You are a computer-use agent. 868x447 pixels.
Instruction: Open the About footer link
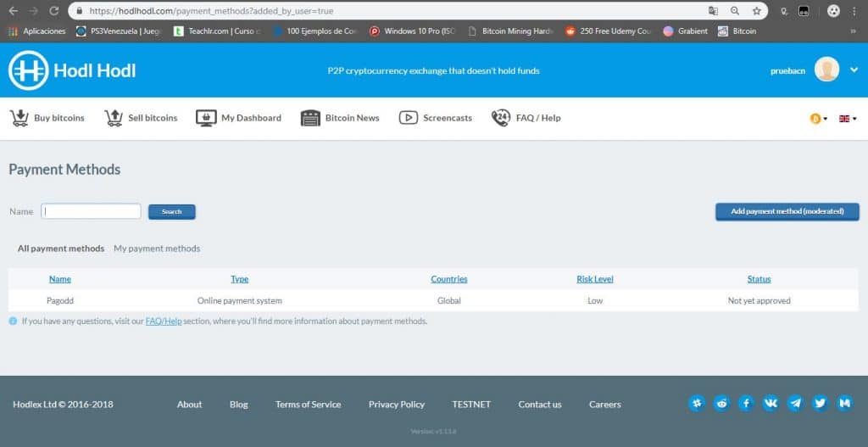tap(189, 405)
